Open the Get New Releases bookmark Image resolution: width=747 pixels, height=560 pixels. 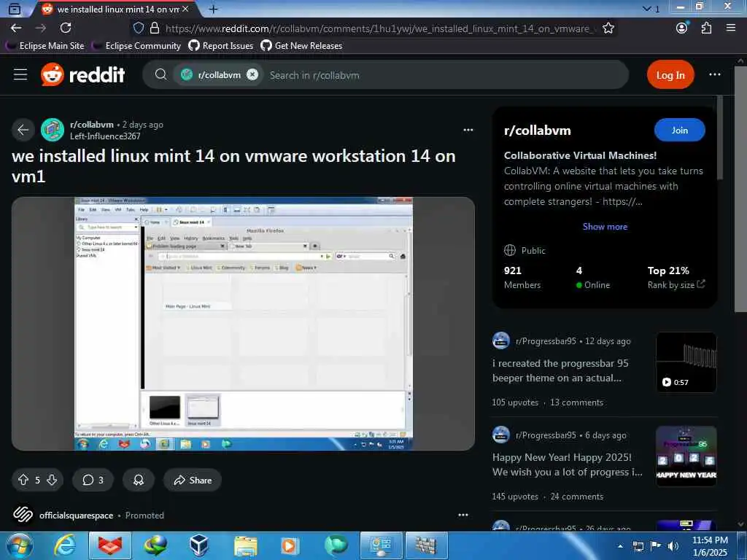[301, 46]
